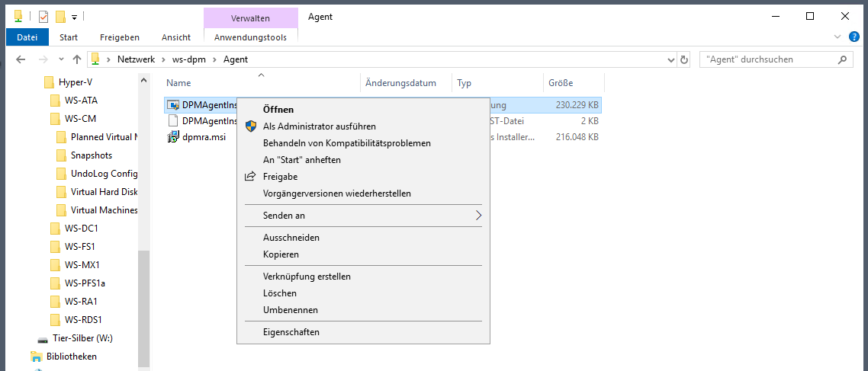Click the forward navigation arrow

43,59
